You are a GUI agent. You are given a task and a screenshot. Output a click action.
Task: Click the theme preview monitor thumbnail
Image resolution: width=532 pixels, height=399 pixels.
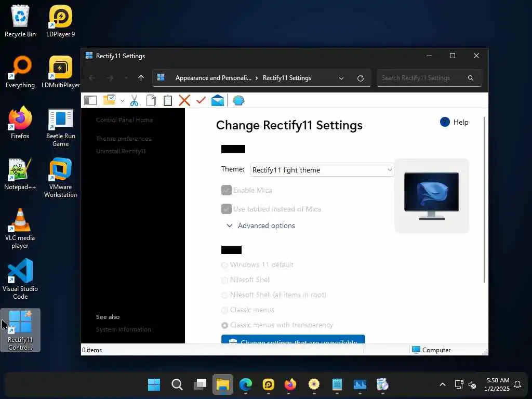[431, 196]
